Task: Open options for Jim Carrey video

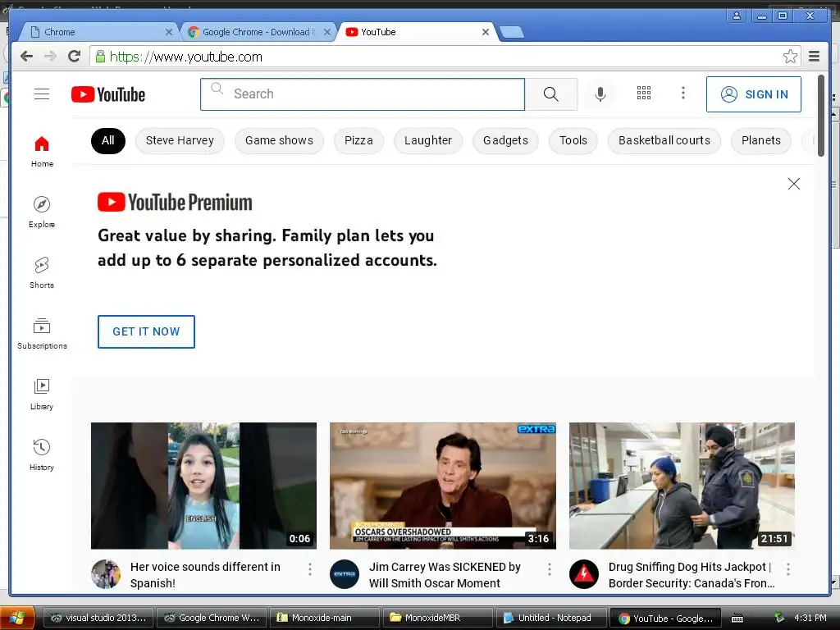Action: (x=549, y=569)
